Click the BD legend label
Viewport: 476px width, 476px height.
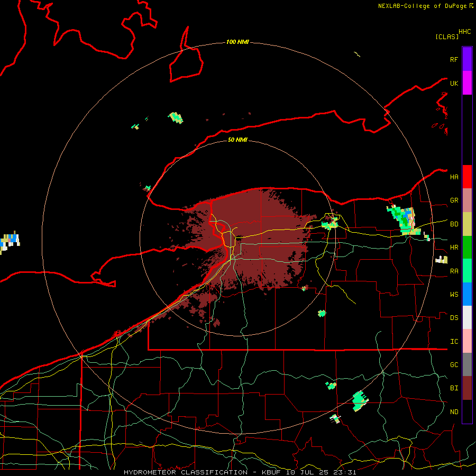[454, 224]
